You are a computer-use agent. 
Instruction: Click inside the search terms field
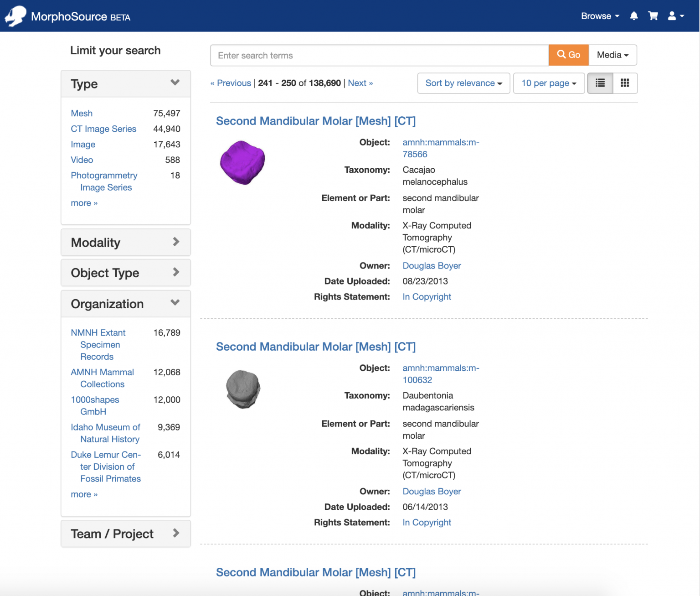(378, 55)
